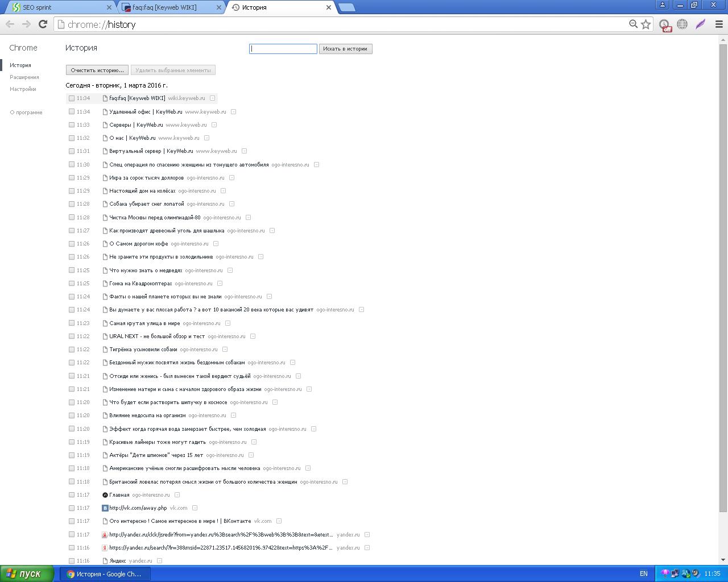This screenshot has height=582, width=728.
Task: Click Yandex favicon of yandex.ru/search entry
Action: pyautogui.click(x=105, y=548)
